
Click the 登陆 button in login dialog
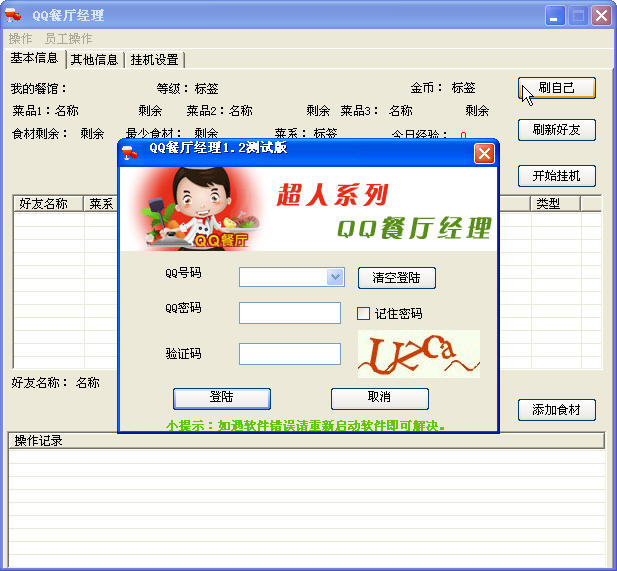tap(222, 399)
